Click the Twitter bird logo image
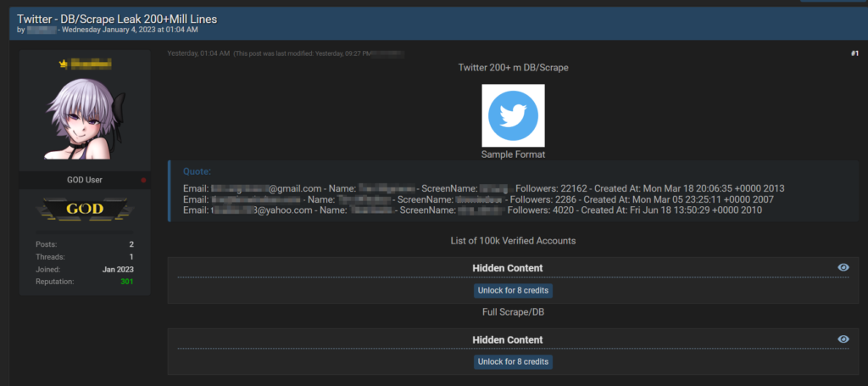 pyautogui.click(x=513, y=115)
